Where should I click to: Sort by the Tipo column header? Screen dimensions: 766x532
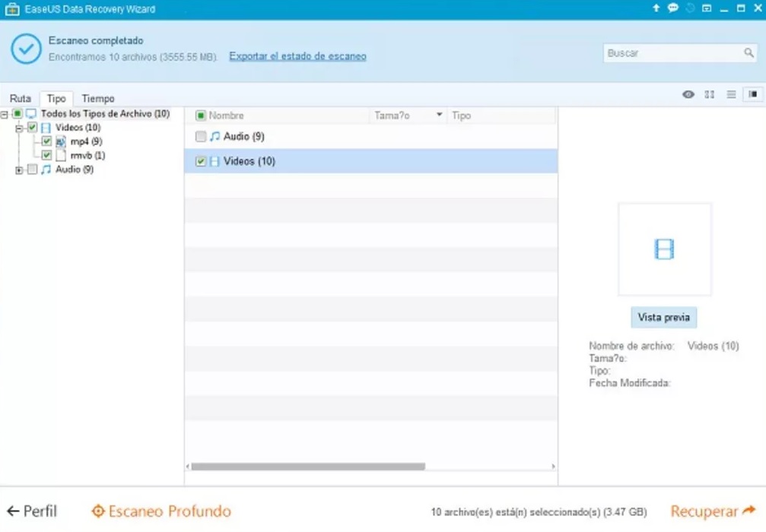click(x=461, y=116)
